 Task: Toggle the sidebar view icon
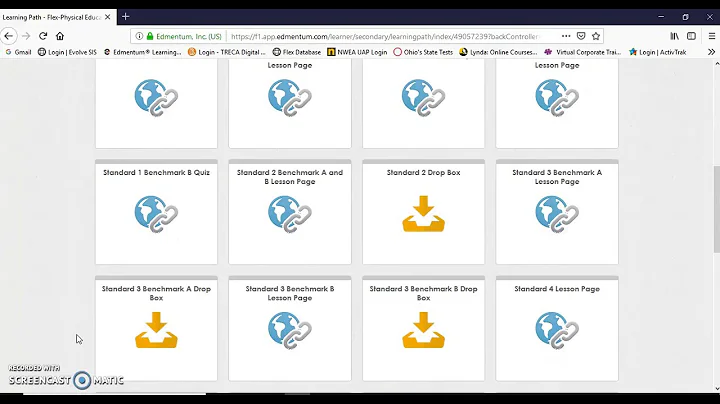691,36
